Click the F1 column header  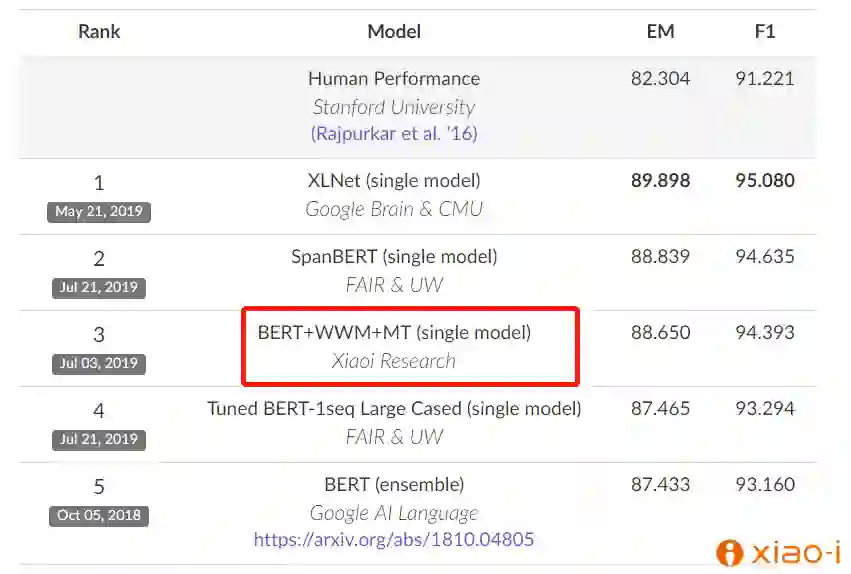pos(765,31)
